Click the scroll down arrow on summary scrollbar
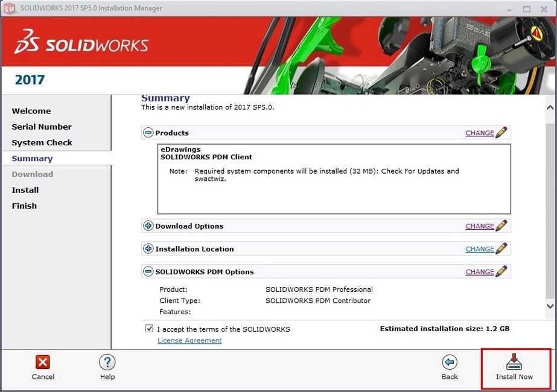The height and width of the screenshot is (392, 557). (x=550, y=306)
